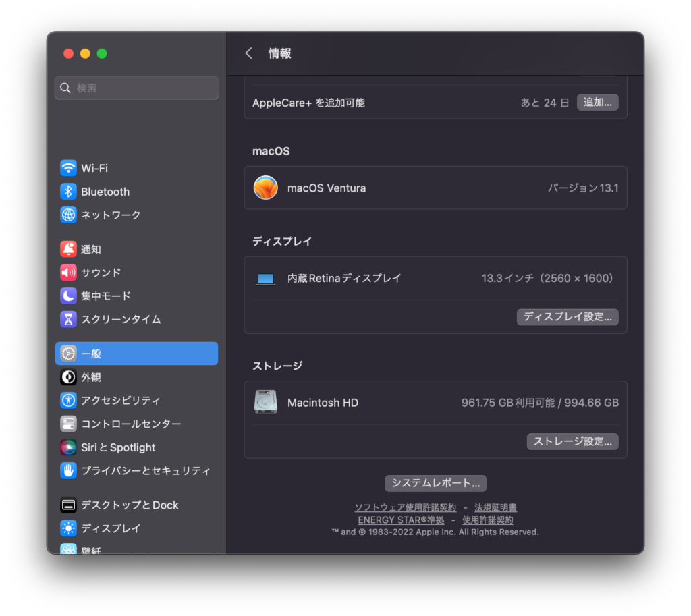This screenshot has width=691, height=616.
Task: Click the 追加... AppleCare button
Action: pos(598,103)
